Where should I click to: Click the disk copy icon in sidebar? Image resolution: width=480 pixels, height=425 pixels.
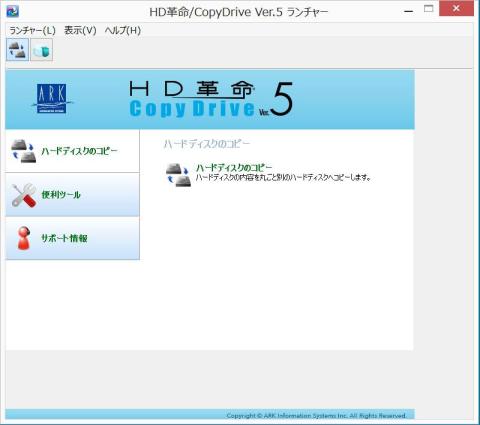pos(23,151)
